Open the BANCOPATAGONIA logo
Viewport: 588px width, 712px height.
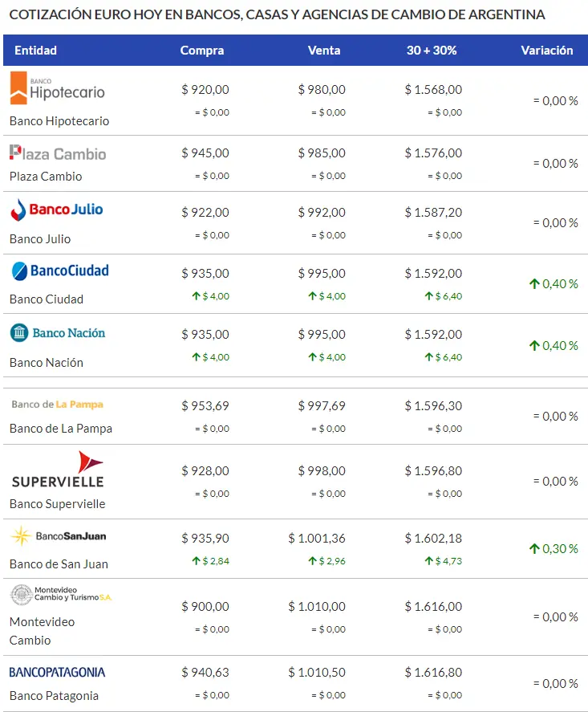tap(57, 672)
